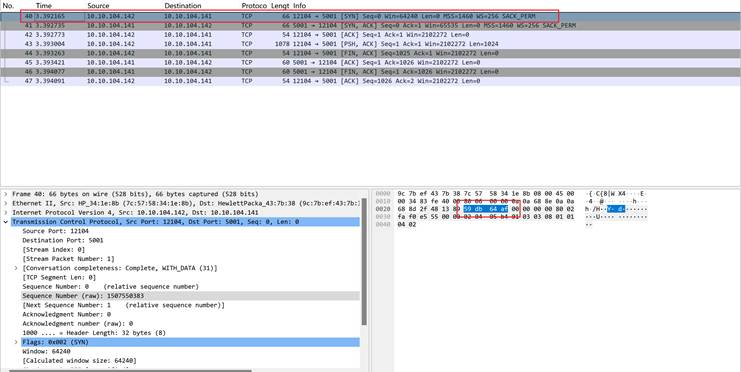Expand the Flags: 0x002 (SYN) arrow
This screenshot has width=741, height=372.
click(x=16, y=342)
